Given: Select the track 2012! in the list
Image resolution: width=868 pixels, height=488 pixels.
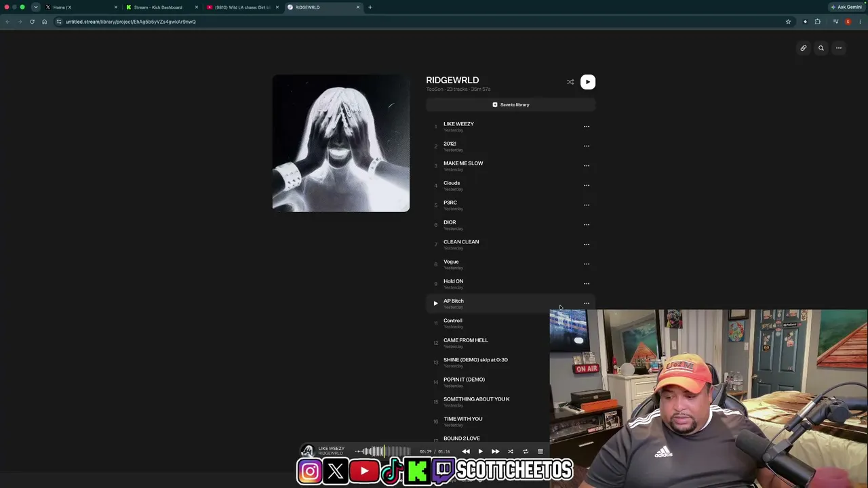Looking at the screenshot, I should tap(511, 146).
